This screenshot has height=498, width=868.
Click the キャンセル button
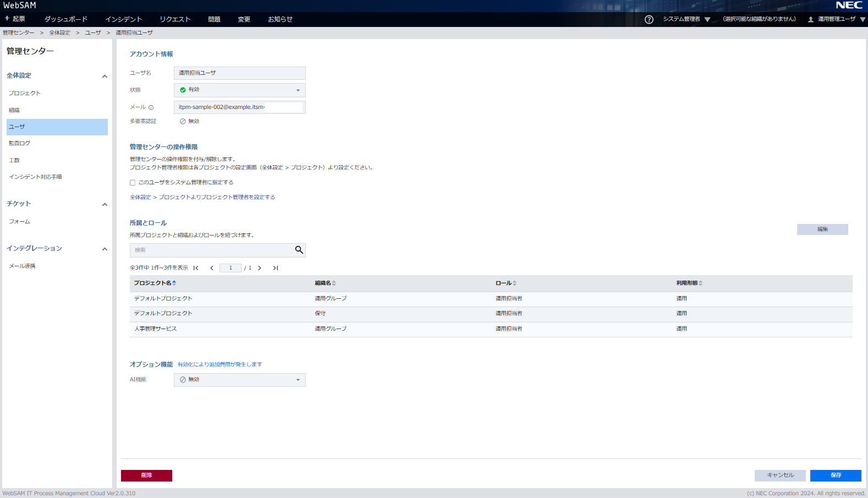pos(780,475)
